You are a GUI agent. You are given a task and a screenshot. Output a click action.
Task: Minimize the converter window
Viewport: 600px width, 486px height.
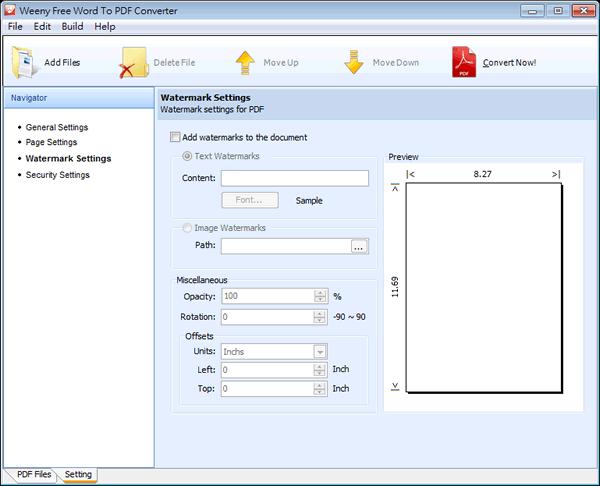pyautogui.click(x=532, y=11)
